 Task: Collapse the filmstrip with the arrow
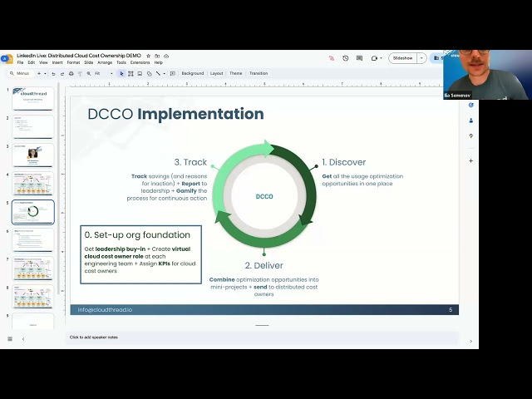pyautogui.click(x=23, y=339)
